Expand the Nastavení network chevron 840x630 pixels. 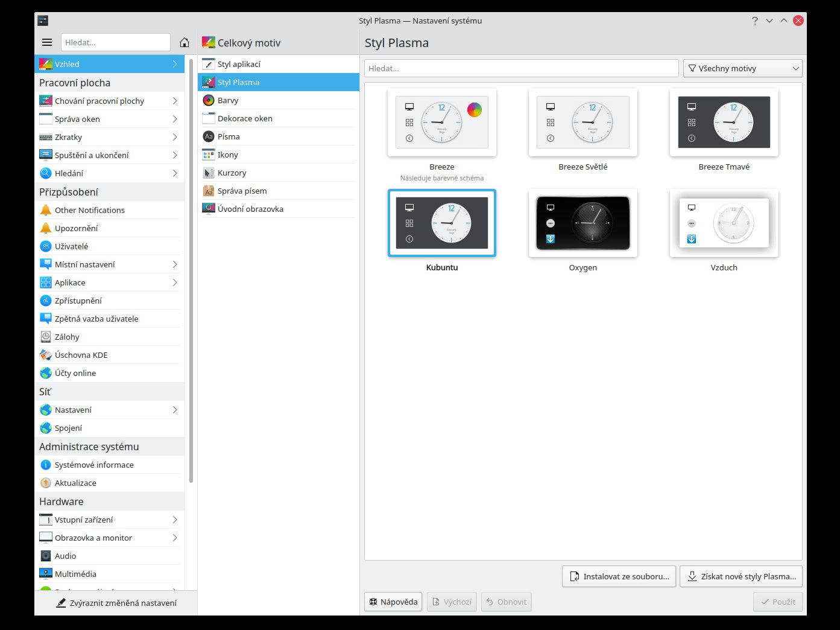[175, 410]
